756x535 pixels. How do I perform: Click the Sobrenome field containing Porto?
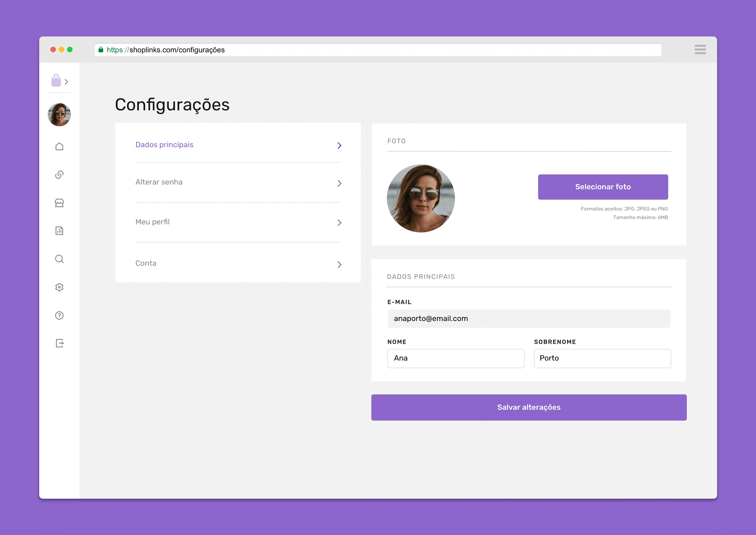pos(602,358)
